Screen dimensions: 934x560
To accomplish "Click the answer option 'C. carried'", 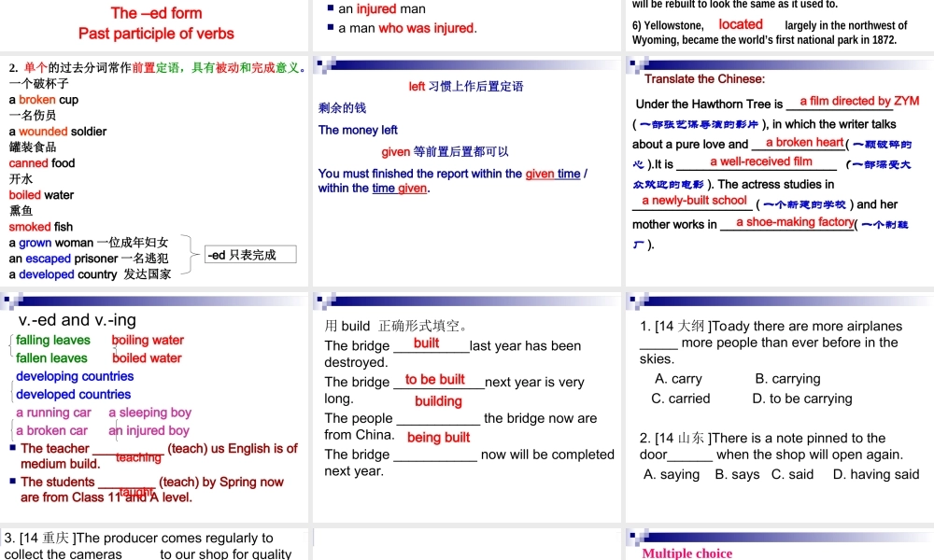I will point(680,399).
